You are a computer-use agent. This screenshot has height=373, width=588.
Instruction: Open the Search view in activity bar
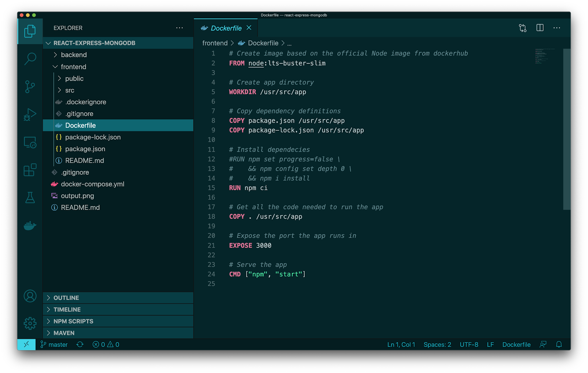tap(30, 59)
